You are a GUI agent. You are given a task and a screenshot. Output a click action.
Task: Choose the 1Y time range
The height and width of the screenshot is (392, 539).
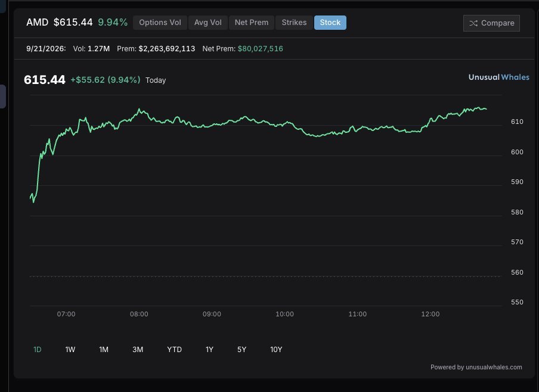pos(209,350)
